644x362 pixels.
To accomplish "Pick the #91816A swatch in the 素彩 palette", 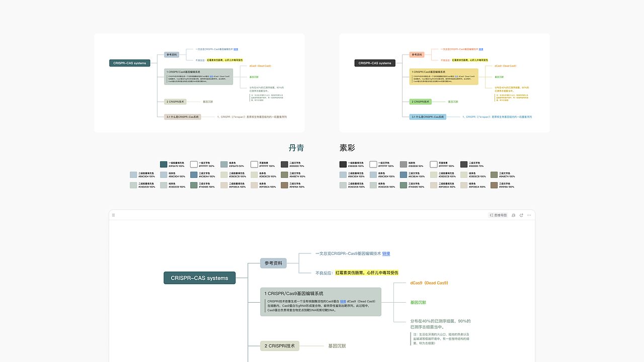I will pyautogui.click(x=494, y=186).
